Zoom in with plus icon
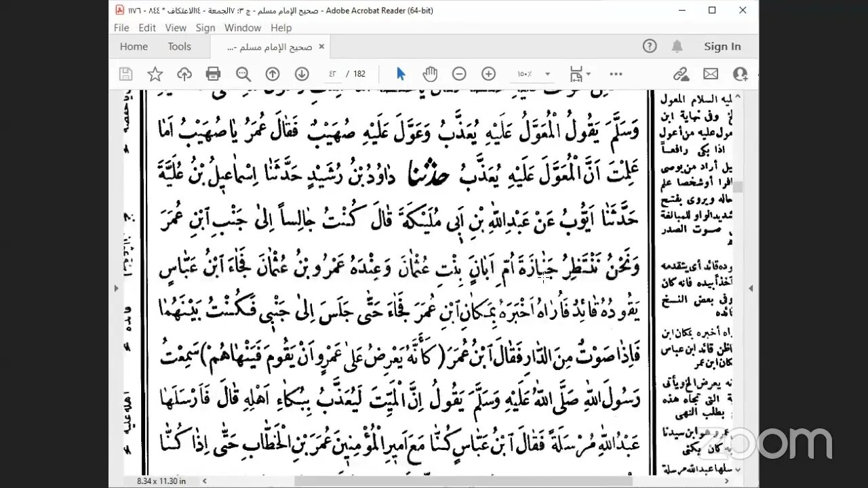This screenshot has width=868, height=488. pos(488,74)
